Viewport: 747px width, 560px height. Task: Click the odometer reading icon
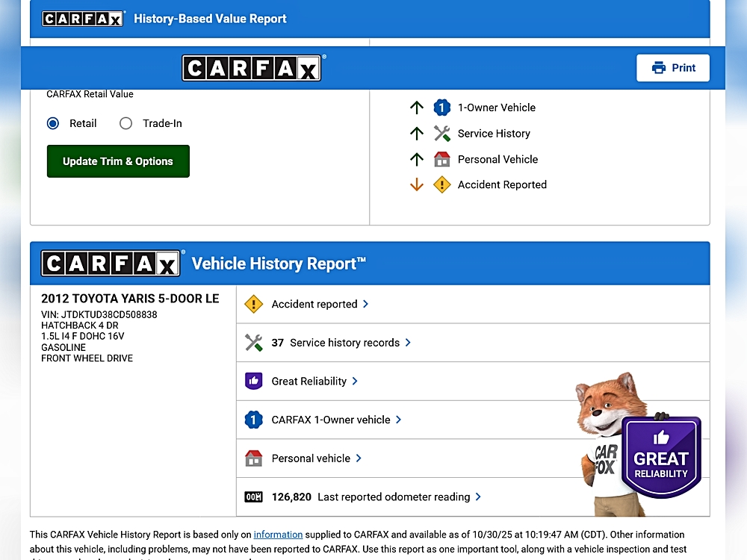tap(254, 497)
